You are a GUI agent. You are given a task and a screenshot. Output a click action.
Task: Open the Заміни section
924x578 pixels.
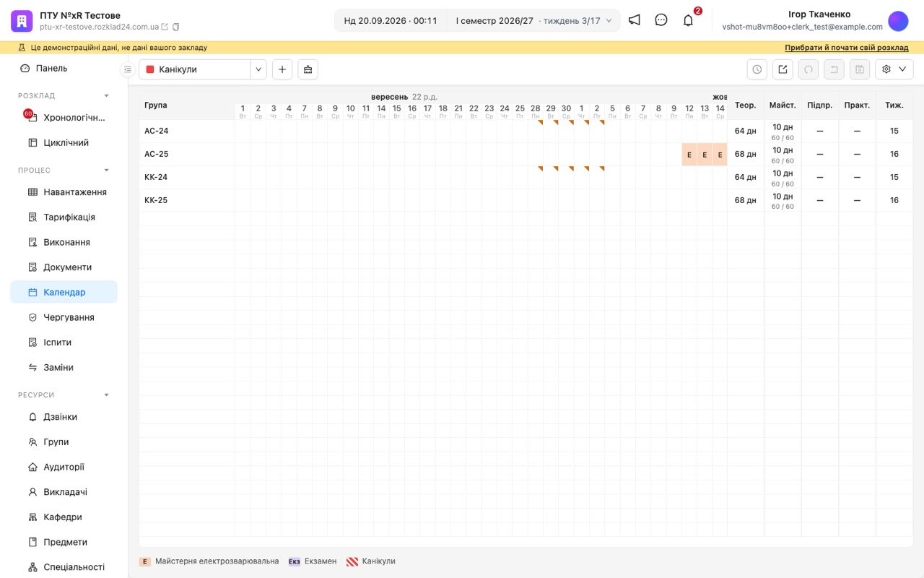[x=64, y=367]
